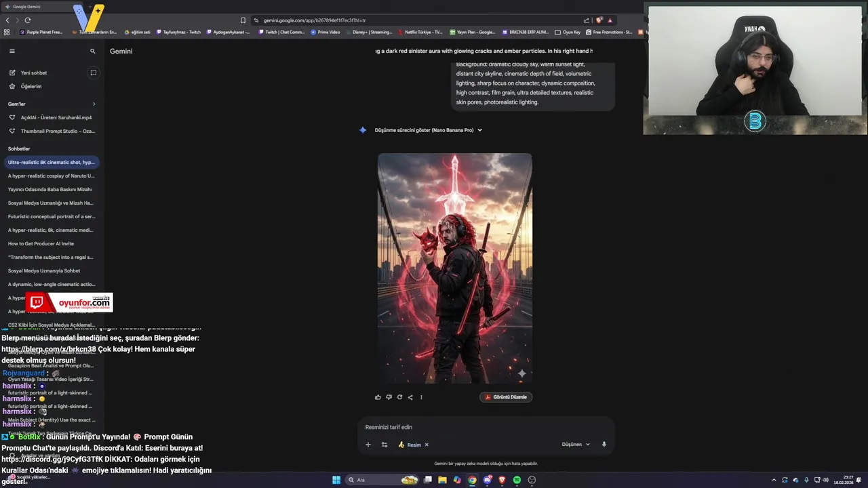Open Futuristic conceptual portrait of a ser chat

[52, 216]
